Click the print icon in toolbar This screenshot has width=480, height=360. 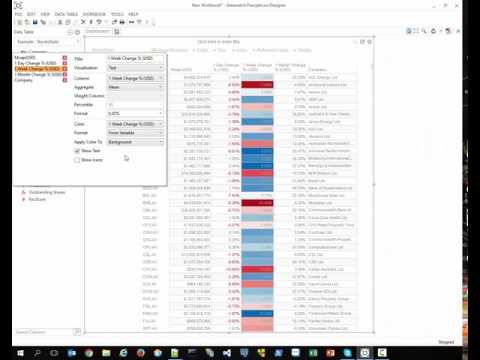(122, 22)
